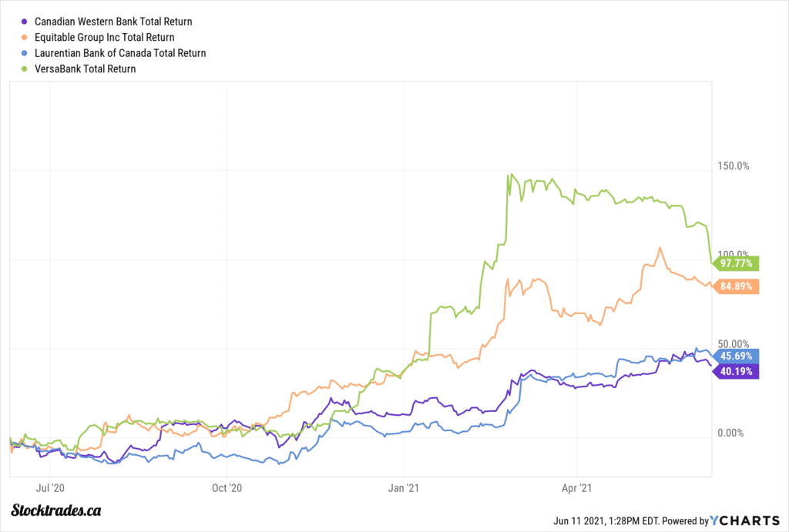
Task: Click the Stocktrades.ca logo
Action: pyautogui.click(x=57, y=510)
